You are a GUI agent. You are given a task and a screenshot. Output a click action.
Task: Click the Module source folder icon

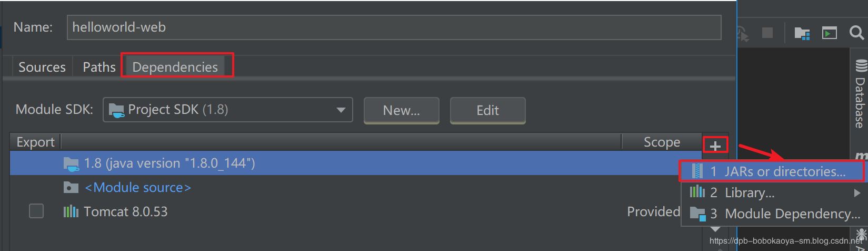71,187
